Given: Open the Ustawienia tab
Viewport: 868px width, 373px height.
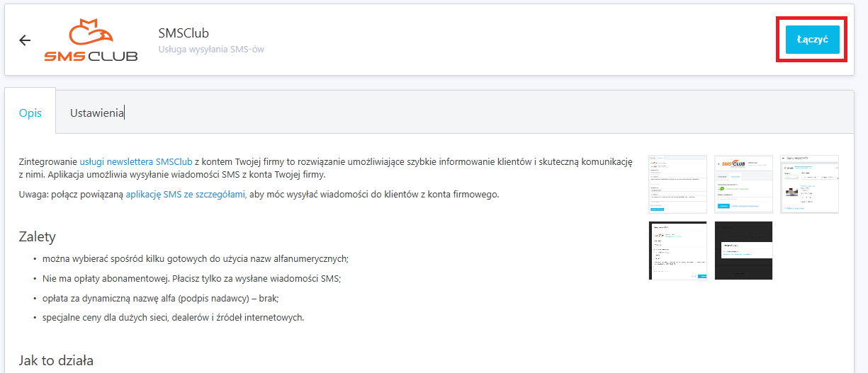Looking at the screenshot, I should click(97, 113).
